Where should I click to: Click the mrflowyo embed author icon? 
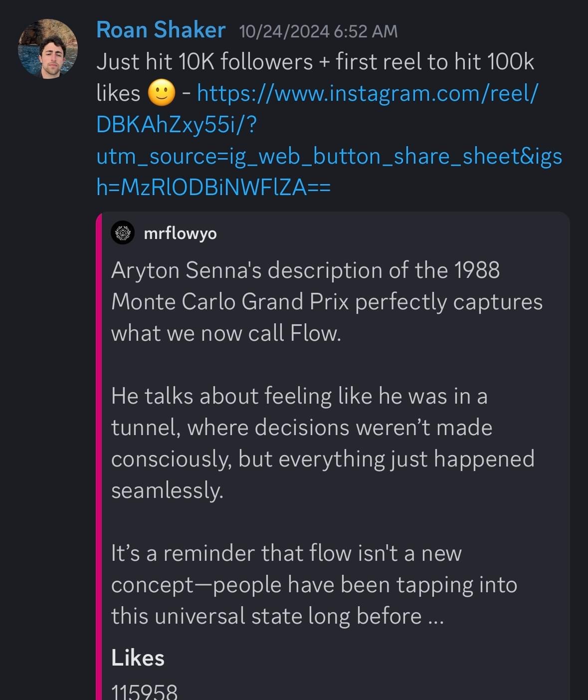[x=123, y=233]
